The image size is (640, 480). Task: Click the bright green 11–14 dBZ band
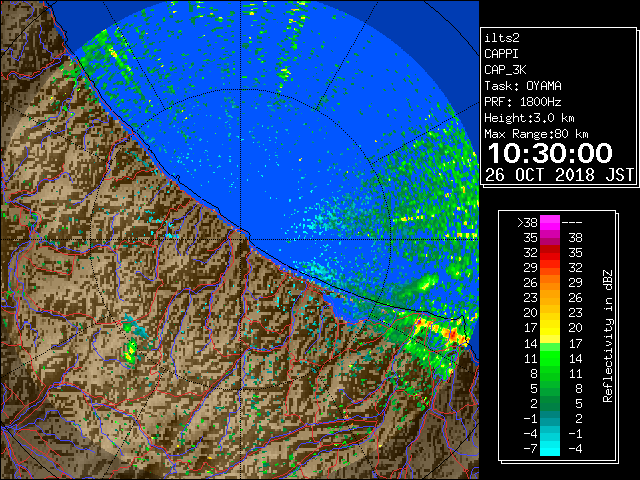point(550,358)
